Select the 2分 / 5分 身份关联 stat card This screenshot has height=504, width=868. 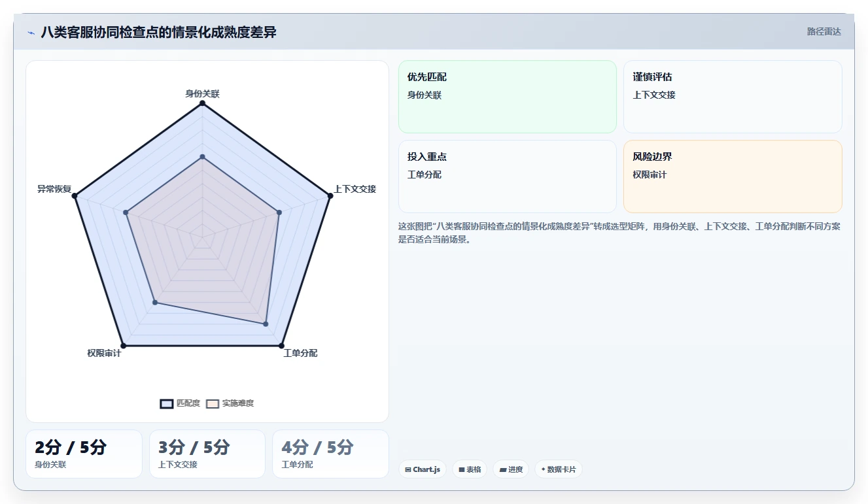(84, 454)
